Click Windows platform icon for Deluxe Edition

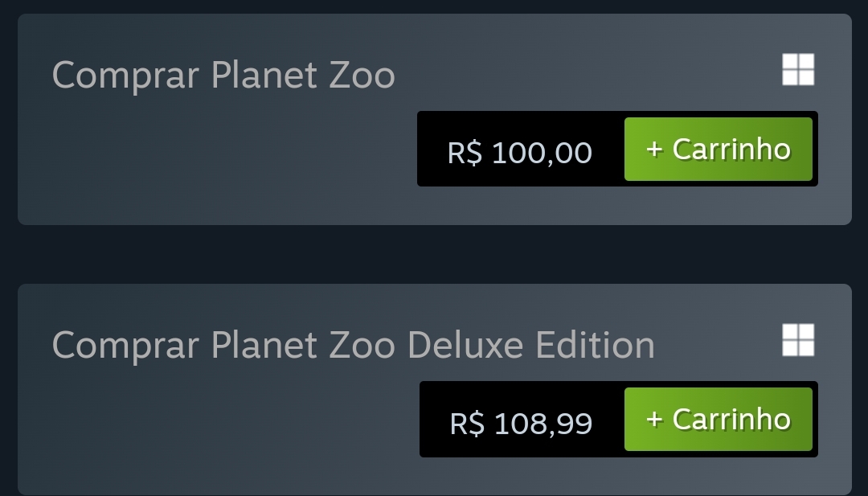pyautogui.click(x=798, y=340)
